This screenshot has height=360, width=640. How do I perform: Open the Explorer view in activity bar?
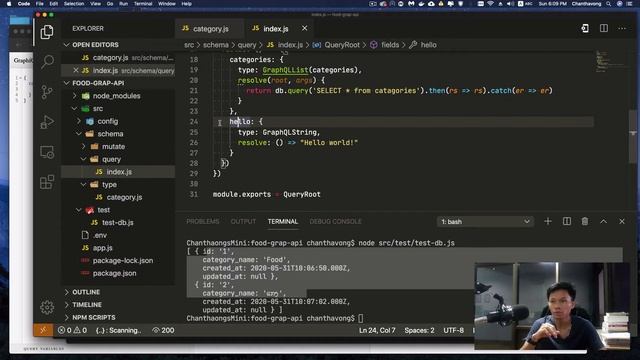pos(47,32)
